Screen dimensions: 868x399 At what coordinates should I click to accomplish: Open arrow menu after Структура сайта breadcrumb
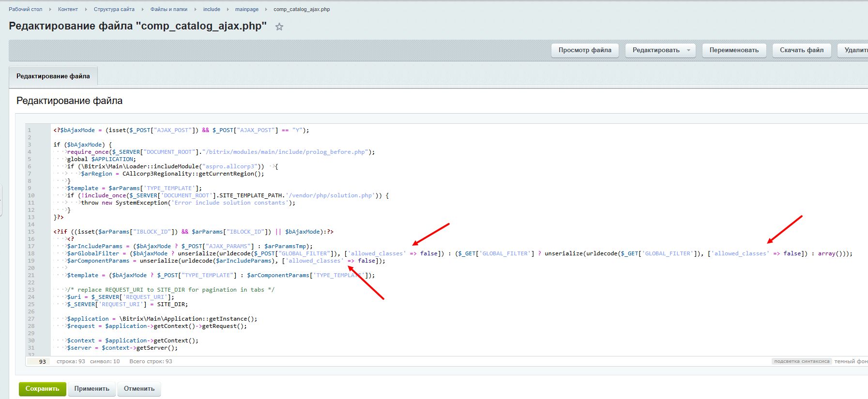(142, 9)
